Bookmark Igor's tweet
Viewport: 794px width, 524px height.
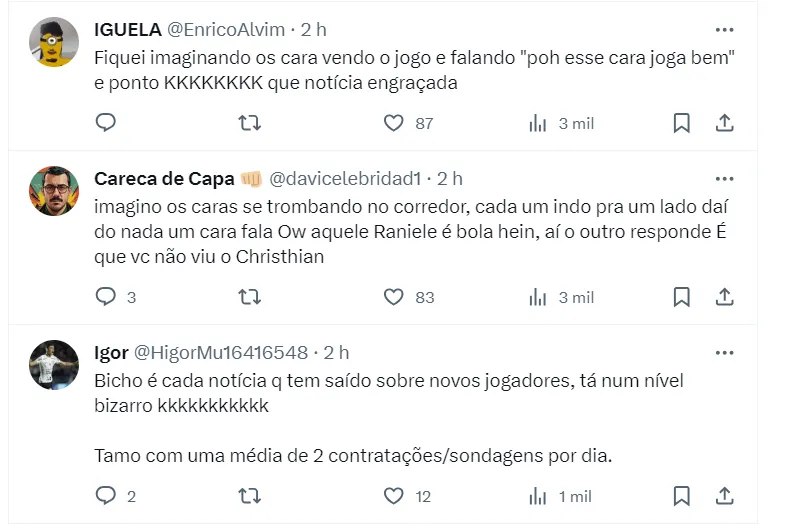coord(681,496)
